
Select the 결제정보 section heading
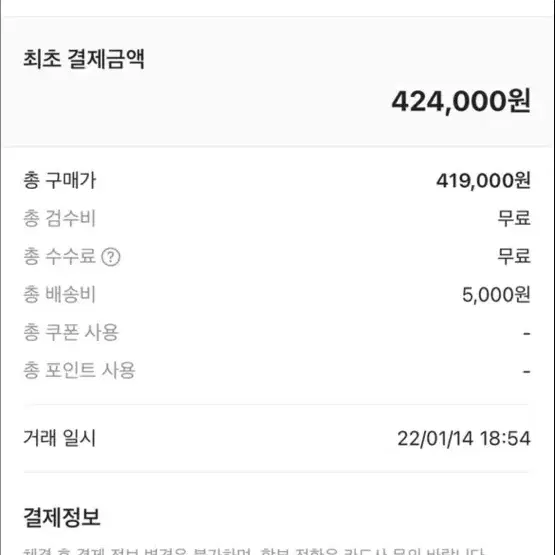(x=62, y=517)
